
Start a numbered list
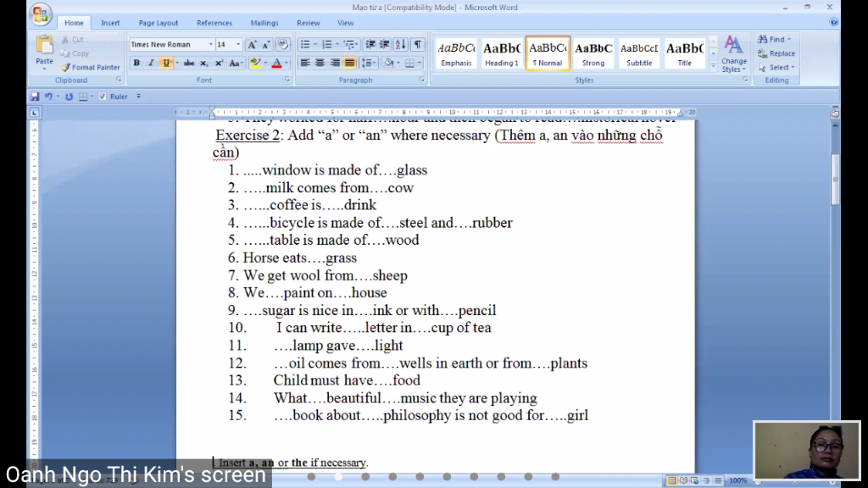[x=327, y=45]
